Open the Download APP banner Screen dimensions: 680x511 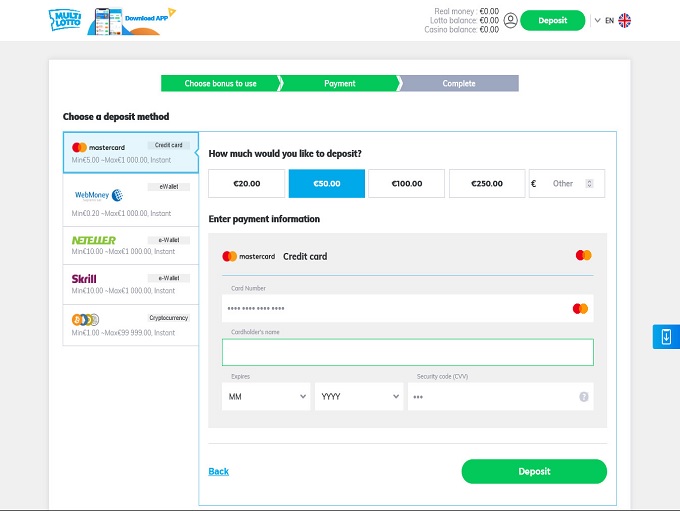[135, 20]
